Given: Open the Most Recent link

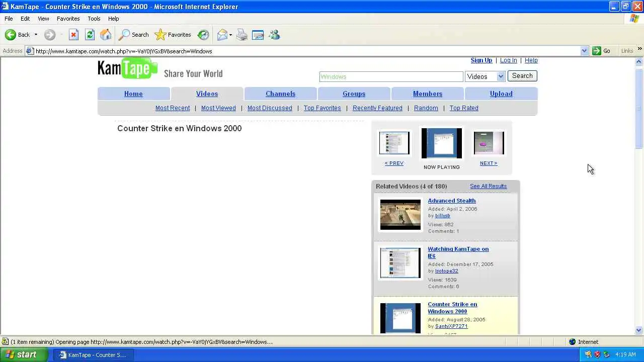Looking at the screenshot, I should coord(173,108).
